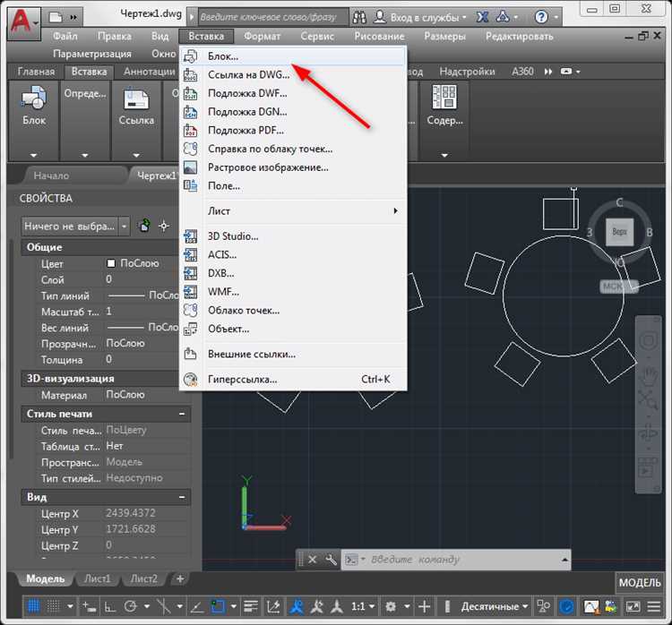Click the Верх face of view cube

[x=619, y=232]
